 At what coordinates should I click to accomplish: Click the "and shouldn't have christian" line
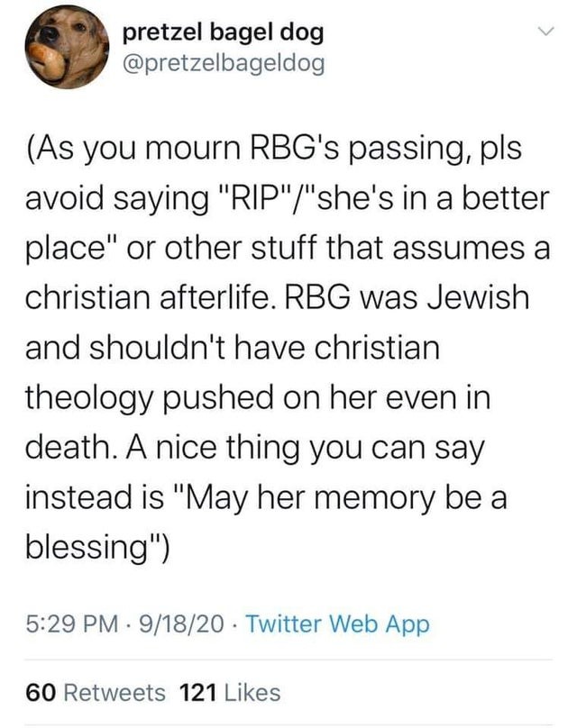233,347
